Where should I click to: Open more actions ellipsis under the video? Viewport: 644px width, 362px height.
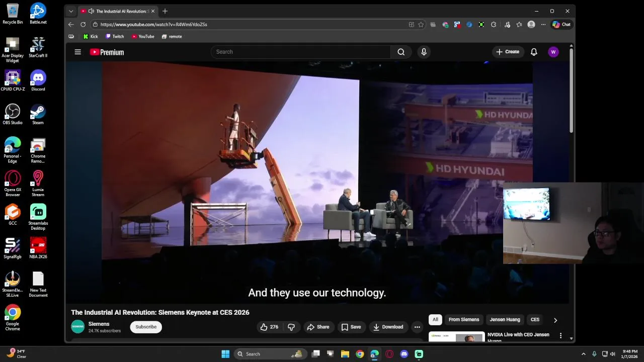click(417, 327)
